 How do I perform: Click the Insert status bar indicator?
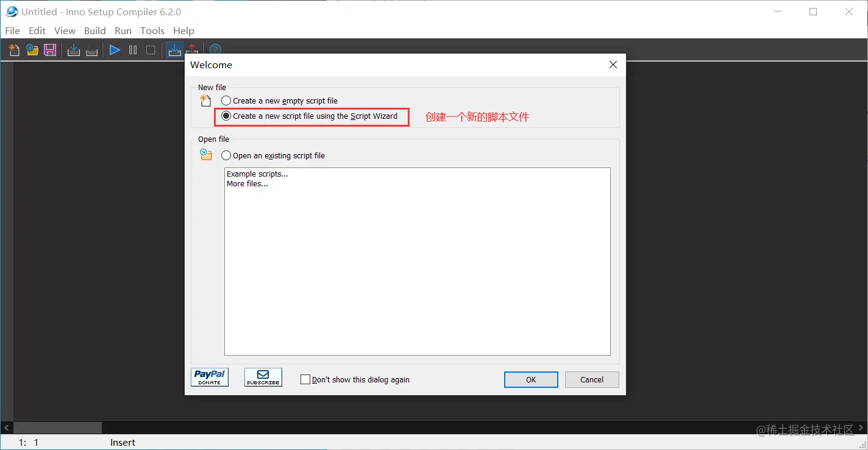point(123,443)
